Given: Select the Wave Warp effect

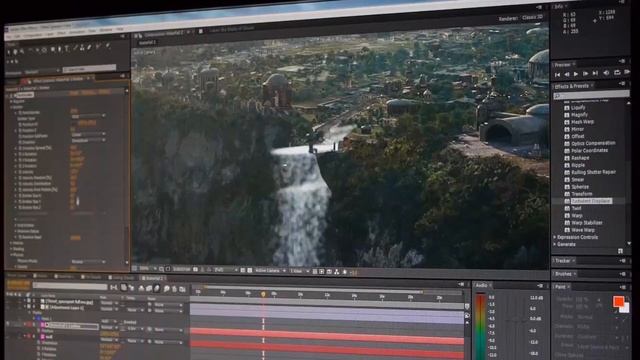Looking at the screenshot, I should (583, 230).
